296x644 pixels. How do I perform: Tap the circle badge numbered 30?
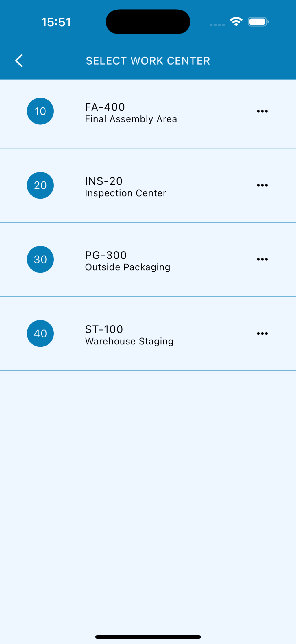[40, 259]
